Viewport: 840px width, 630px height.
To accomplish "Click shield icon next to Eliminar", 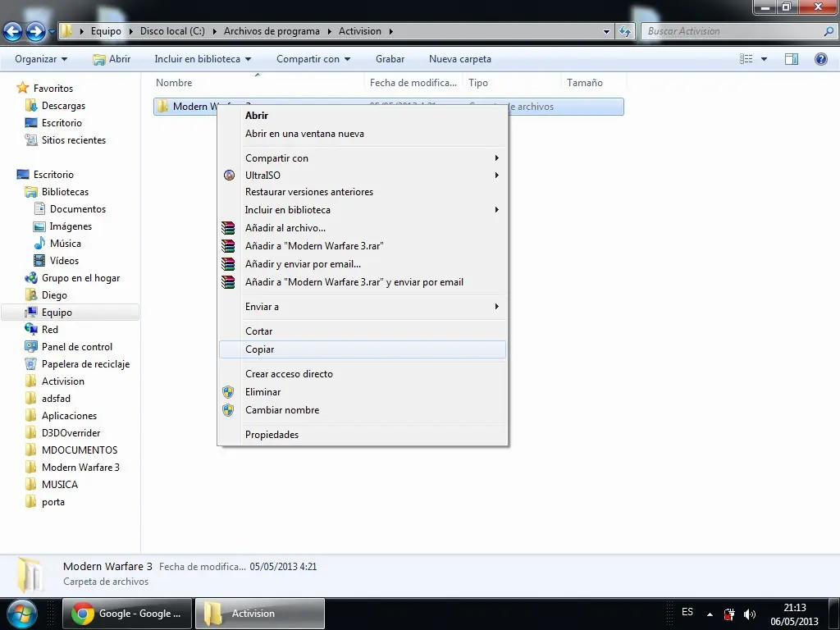I will coord(228,392).
